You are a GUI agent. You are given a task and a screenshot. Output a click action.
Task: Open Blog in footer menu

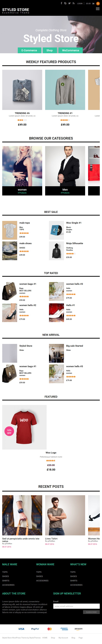click(x=73, y=637)
